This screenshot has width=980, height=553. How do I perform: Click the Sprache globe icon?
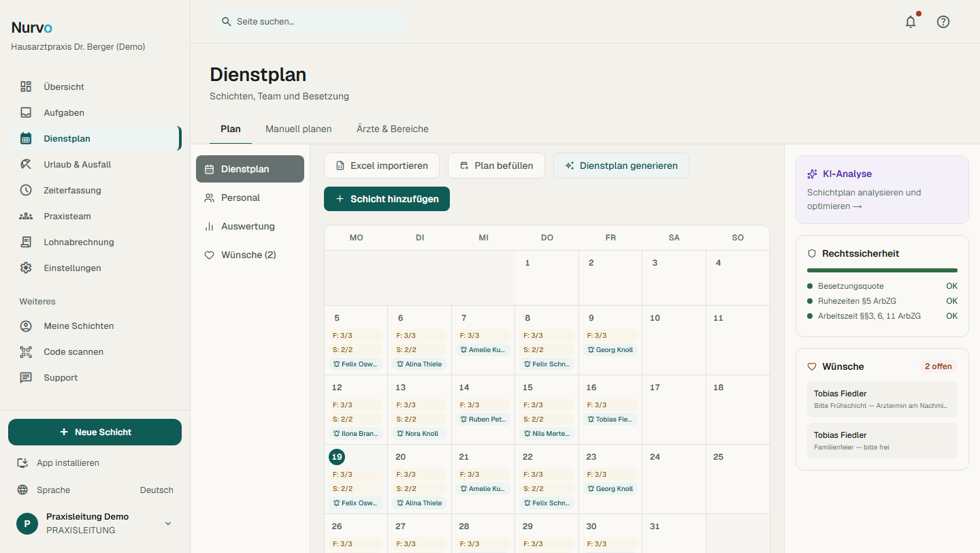pos(23,490)
